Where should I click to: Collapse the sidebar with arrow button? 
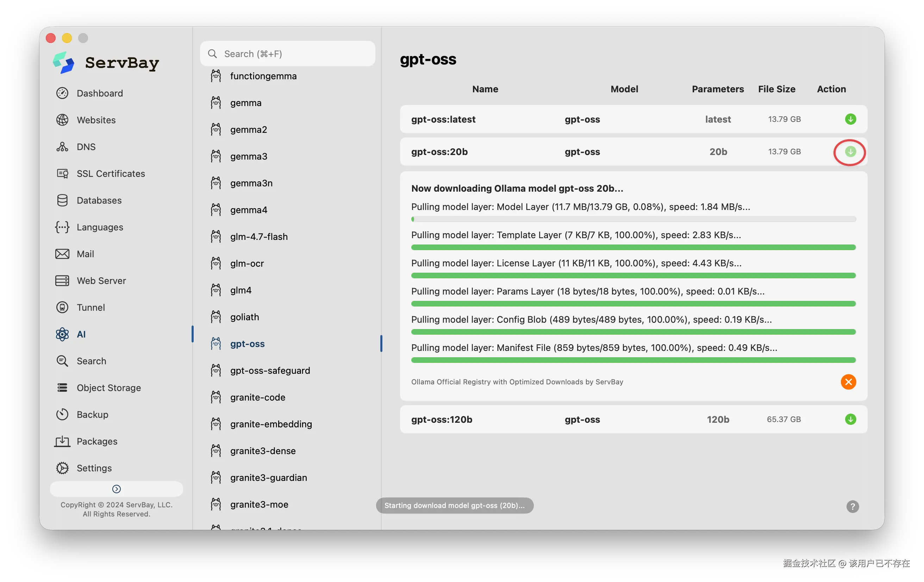tap(116, 489)
